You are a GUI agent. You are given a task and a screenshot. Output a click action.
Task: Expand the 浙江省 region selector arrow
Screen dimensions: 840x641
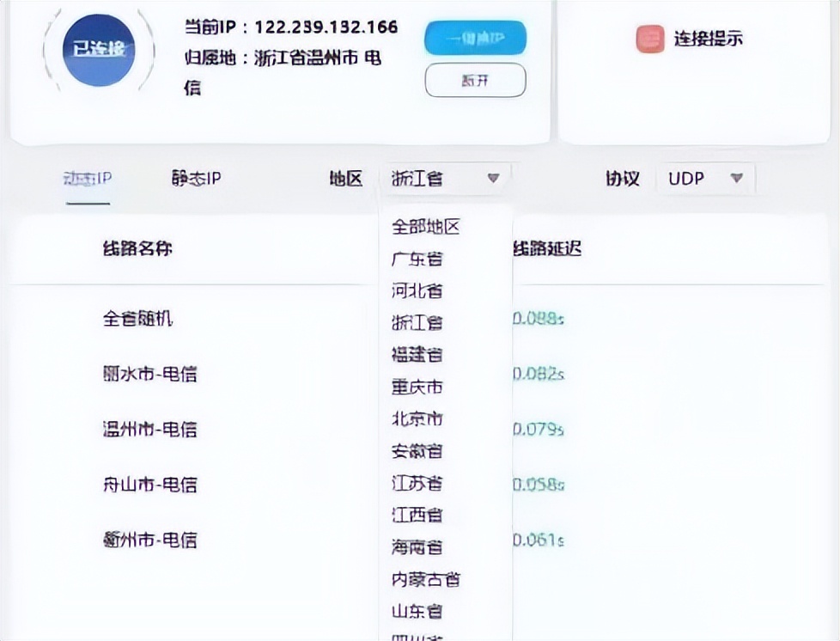[492, 178]
